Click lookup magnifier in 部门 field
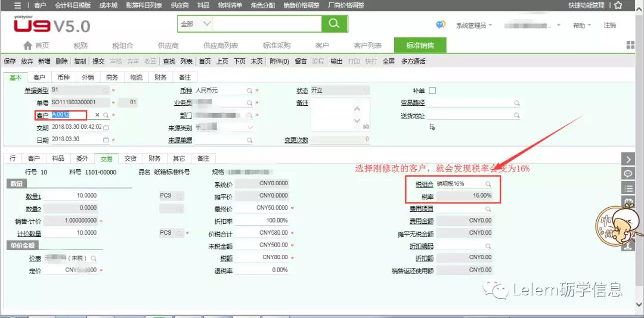The height and width of the screenshot is (318, 644). 249,116
